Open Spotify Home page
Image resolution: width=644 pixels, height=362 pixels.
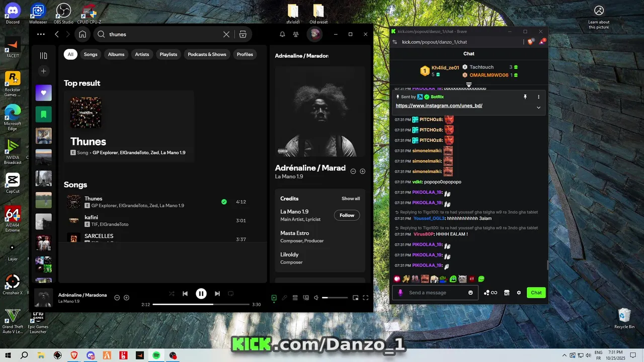[x=83, y=34]
